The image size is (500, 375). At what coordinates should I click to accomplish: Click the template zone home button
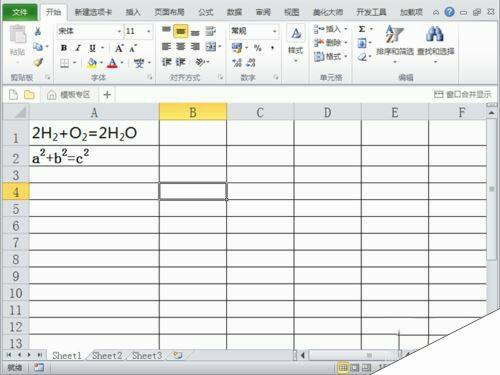[69, 95]
